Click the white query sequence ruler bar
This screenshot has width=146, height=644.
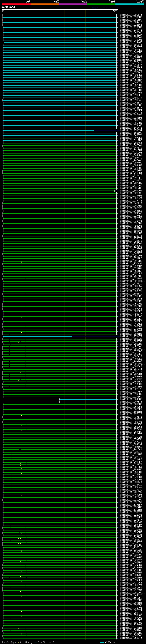pyautogui.click(x=60, y=9)
